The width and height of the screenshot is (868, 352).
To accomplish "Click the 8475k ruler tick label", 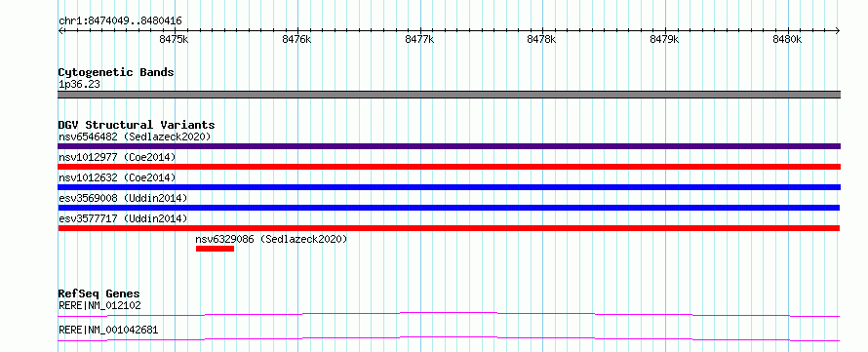I will click(174, 39).
